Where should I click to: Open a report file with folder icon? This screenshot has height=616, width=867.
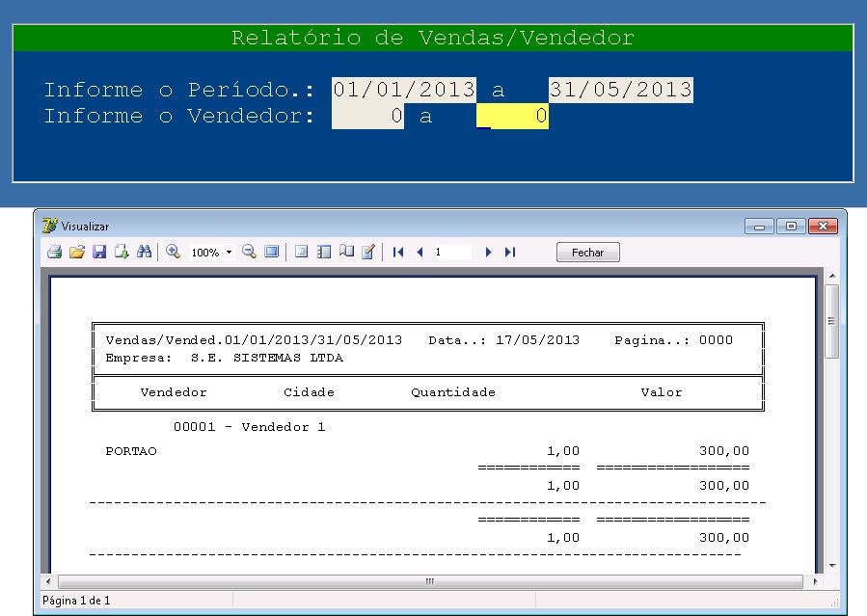pos(77,252)
